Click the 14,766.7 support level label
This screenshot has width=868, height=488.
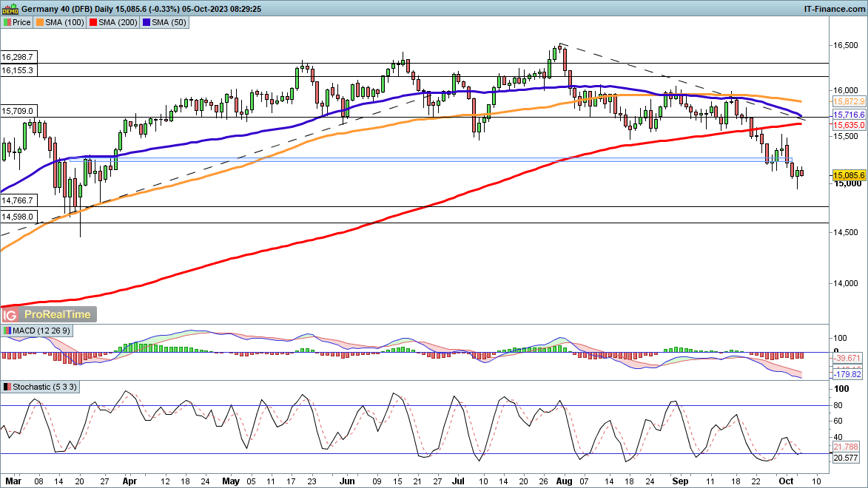pyautogui.click(x=18, y=201)
